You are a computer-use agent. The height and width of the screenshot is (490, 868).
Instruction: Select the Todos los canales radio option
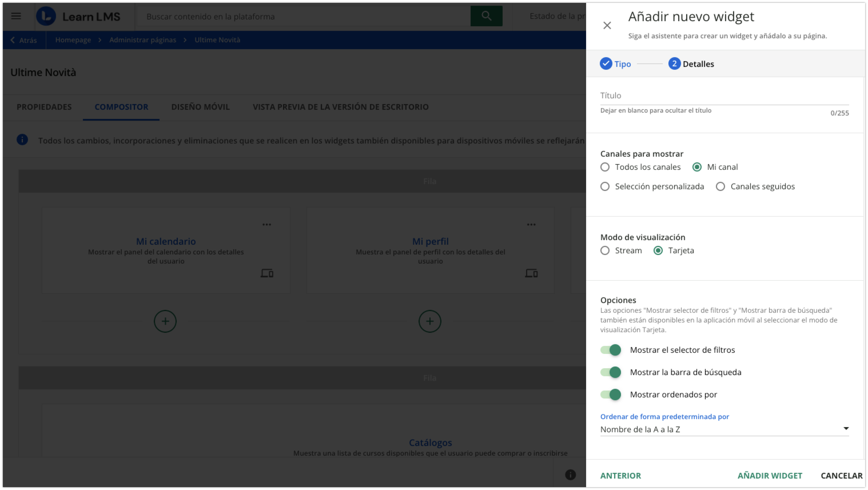(605, 167)
